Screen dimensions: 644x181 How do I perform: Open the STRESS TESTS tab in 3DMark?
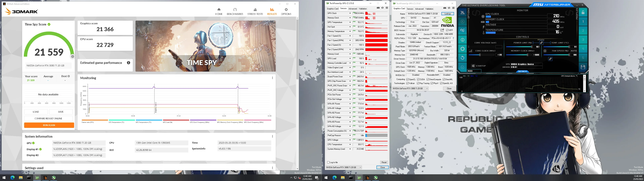255,12
